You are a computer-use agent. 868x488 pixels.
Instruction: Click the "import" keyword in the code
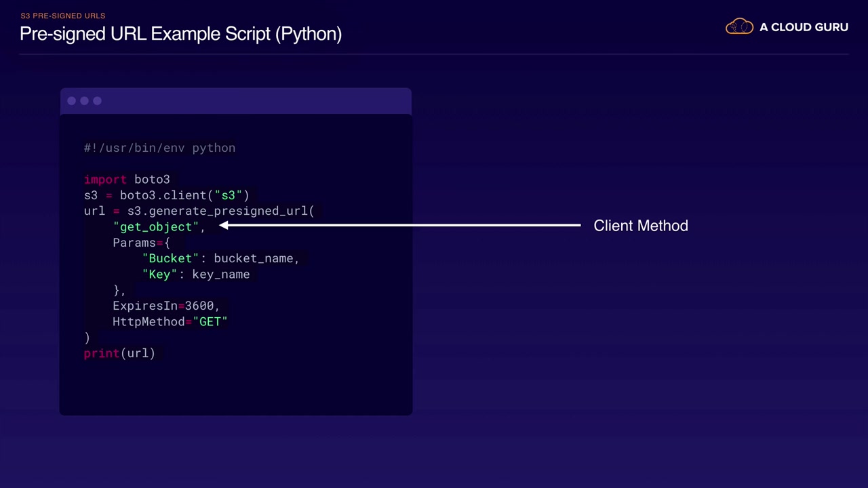point(105,180)
